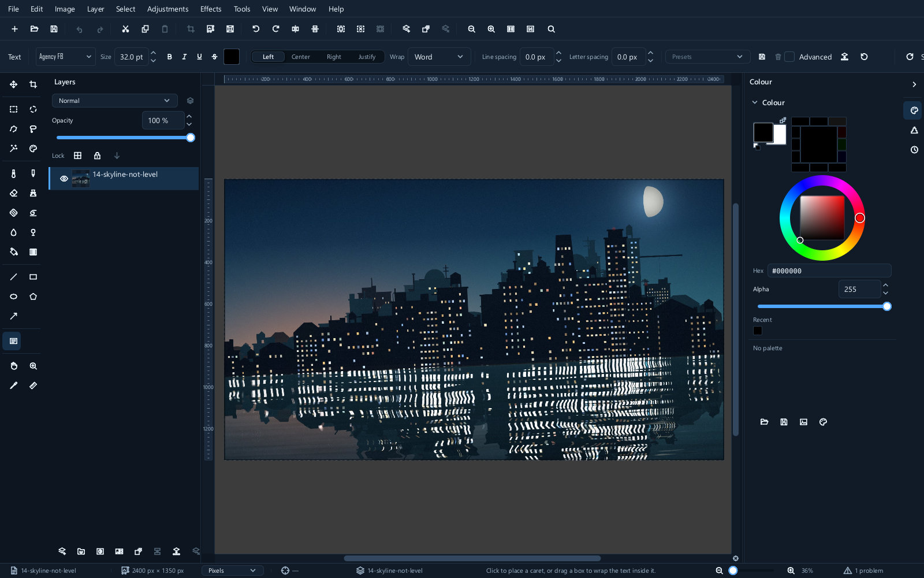924x578 pixels.
Task: Open the File menu
Action: point(13,9)
